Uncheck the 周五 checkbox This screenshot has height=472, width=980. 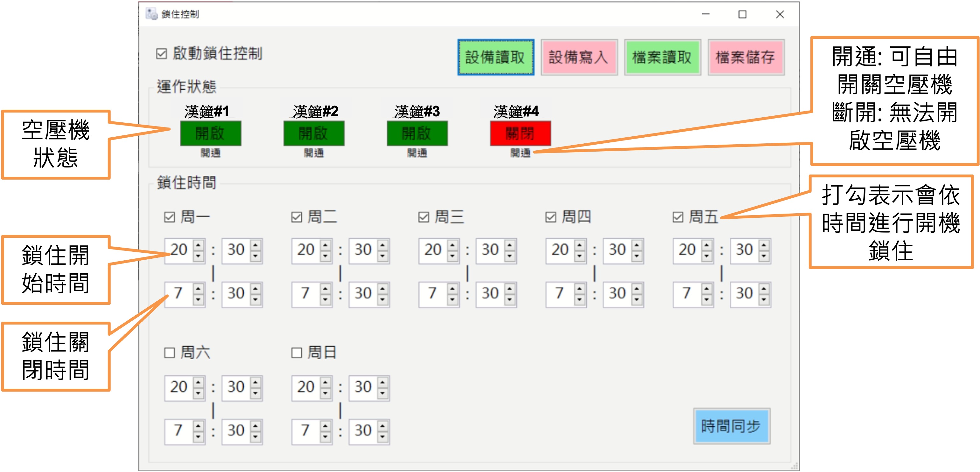tap(678, 217)
